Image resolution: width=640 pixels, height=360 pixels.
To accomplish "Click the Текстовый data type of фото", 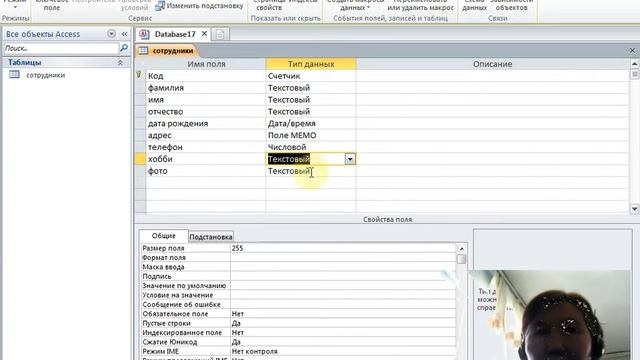I will [311, 171].
